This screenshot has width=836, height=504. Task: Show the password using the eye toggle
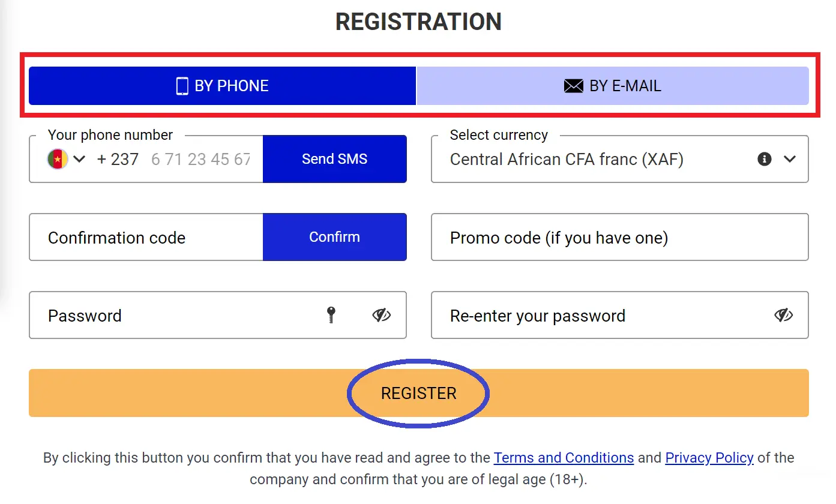pyautogui.click(x=380, y=315)
